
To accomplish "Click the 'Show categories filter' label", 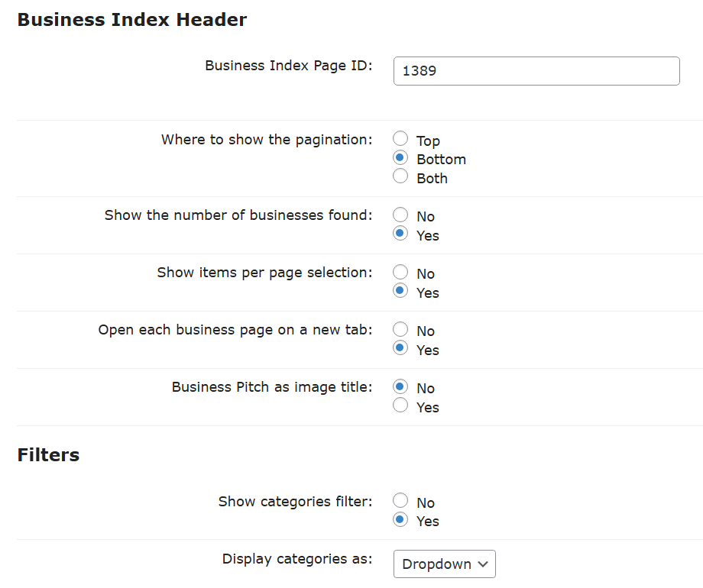I will coord(296,502).
